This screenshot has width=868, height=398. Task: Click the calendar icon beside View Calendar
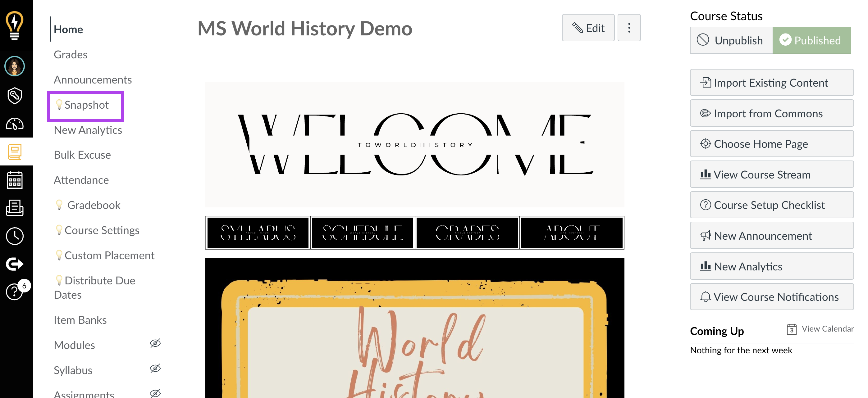[x=792, y=329]
